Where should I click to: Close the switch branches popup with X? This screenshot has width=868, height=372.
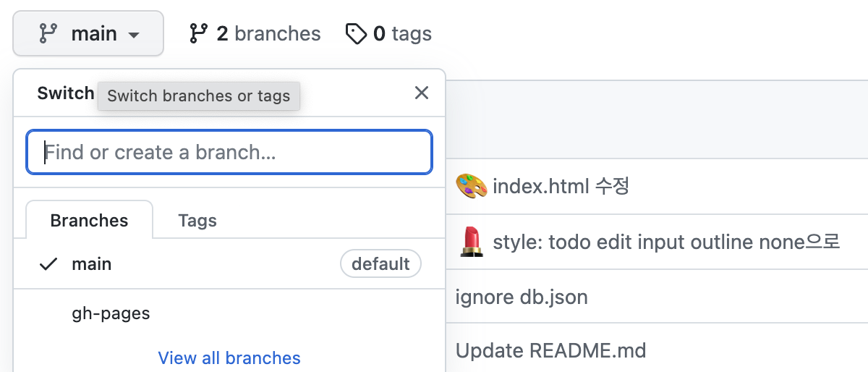point(422,93)
